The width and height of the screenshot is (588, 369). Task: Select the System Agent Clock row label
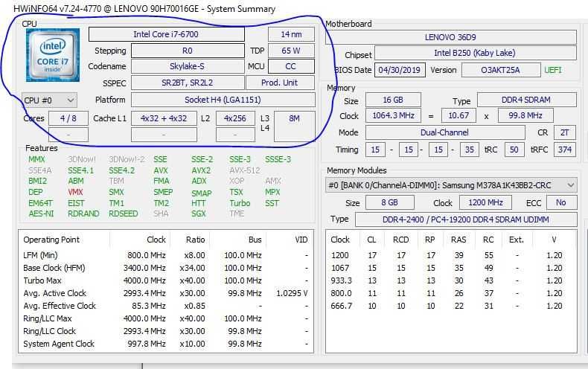coord(59,344)
